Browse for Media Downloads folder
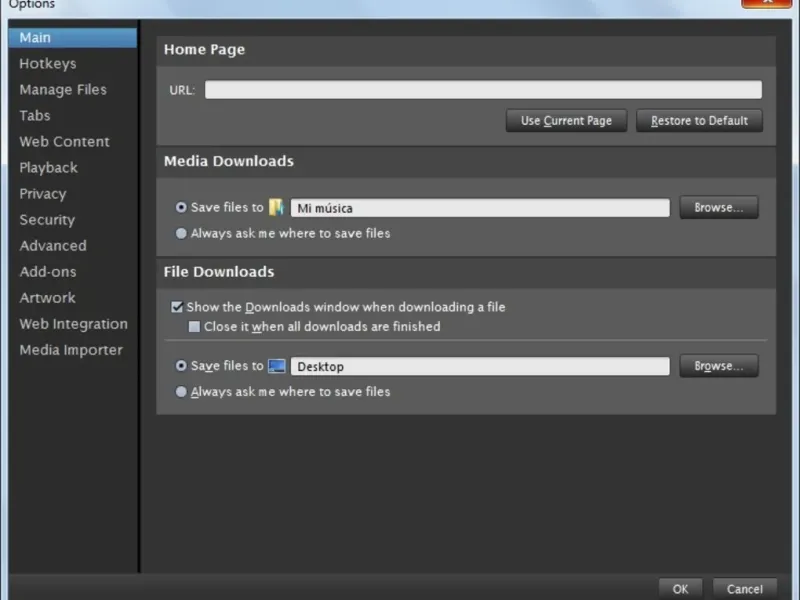This screenshot has width=800, height=600. tap(719, 208)
